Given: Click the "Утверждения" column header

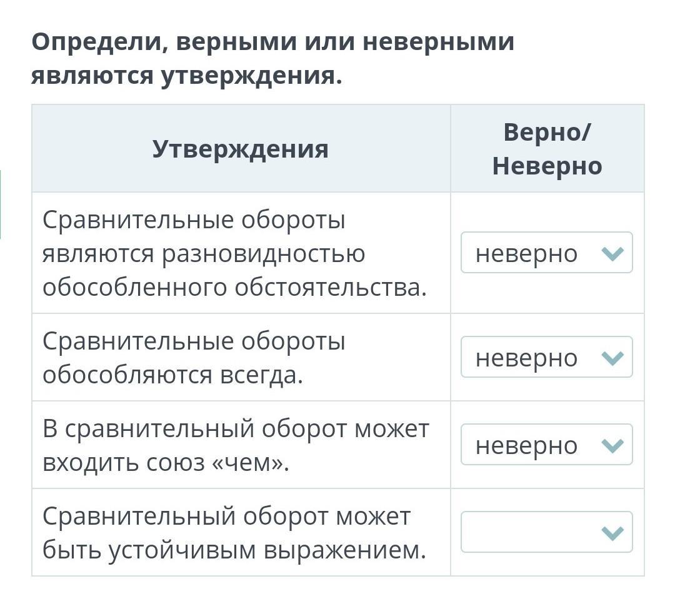Looking at the screenshot, I should (241, 149).
